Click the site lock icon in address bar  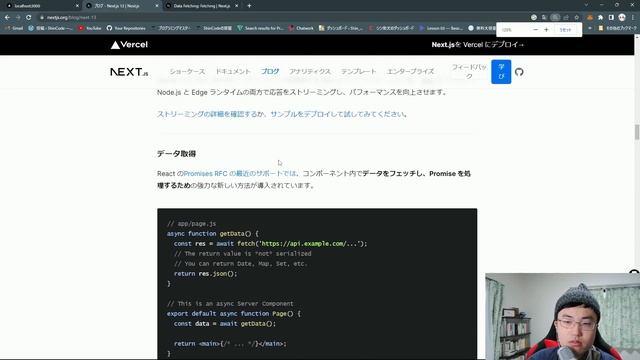42,18
